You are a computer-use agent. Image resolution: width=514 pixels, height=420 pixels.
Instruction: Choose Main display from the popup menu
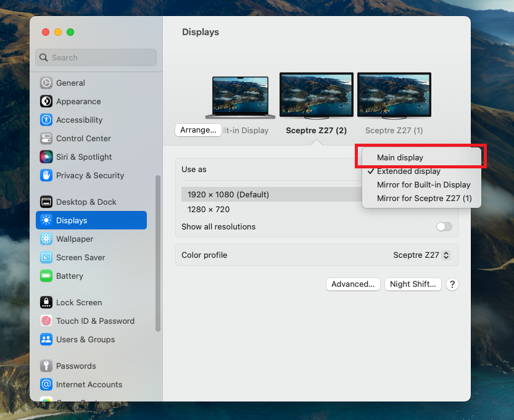pyautogui.click(x=400, y=158)
